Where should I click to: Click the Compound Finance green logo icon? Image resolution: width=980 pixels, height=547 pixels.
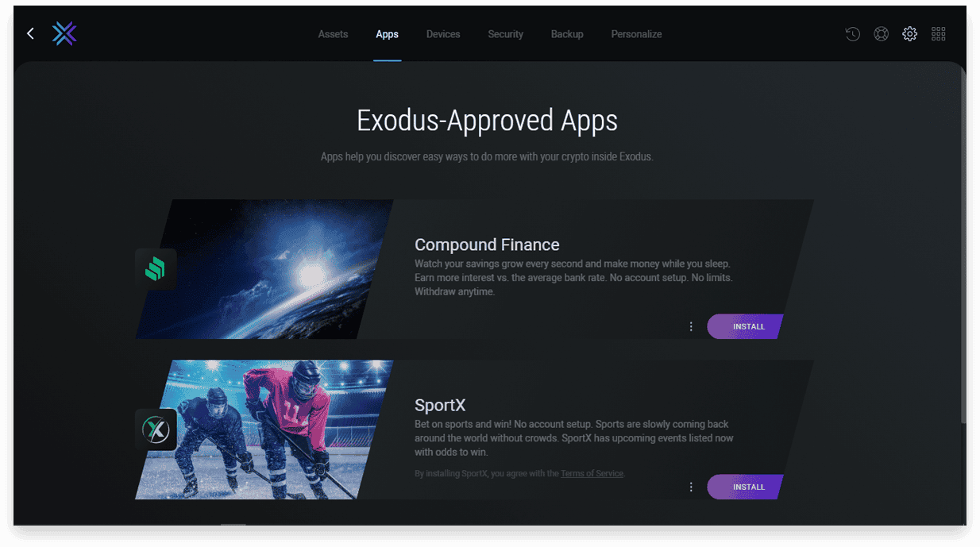click(156, 269)
